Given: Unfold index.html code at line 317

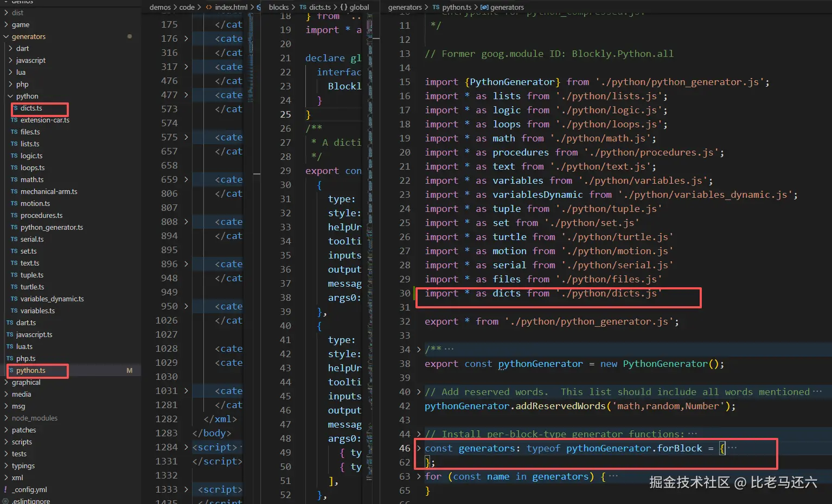Looking at the screenshot, I should pyautogui.click(x=186, y=67).
